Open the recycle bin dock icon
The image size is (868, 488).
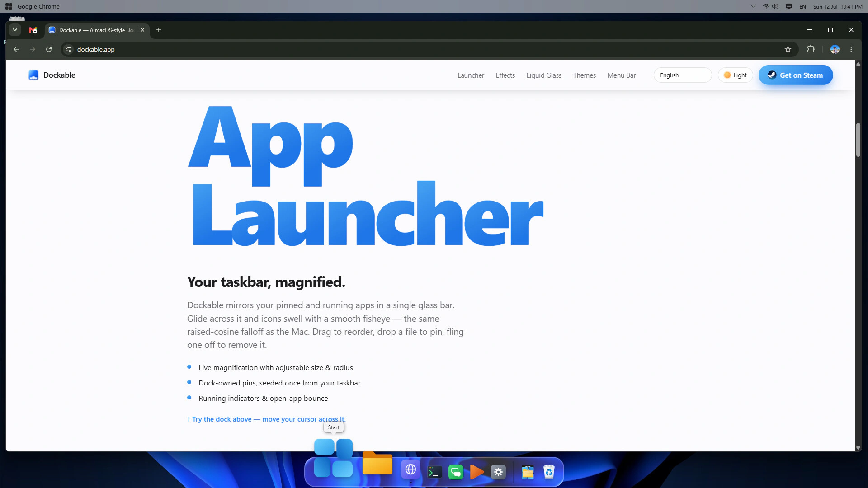point(549,472)
